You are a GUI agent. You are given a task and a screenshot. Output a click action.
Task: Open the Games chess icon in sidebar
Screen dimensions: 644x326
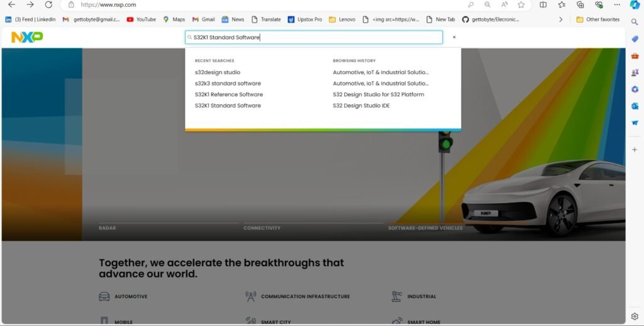click(x=635, y=72)
